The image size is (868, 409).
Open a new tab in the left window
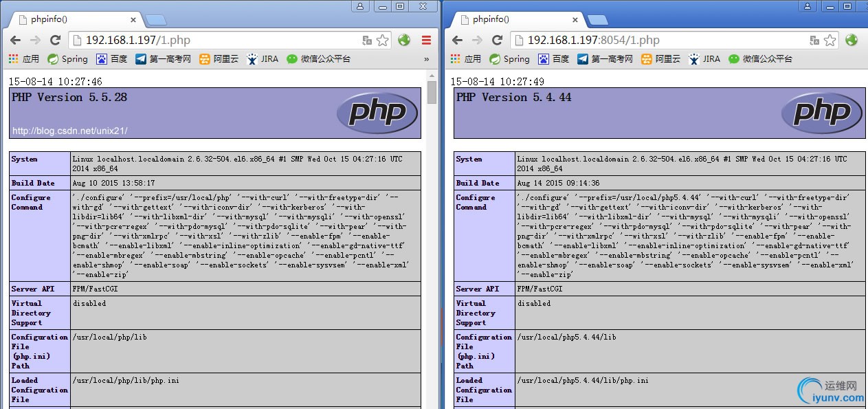[x=155, y=19]
